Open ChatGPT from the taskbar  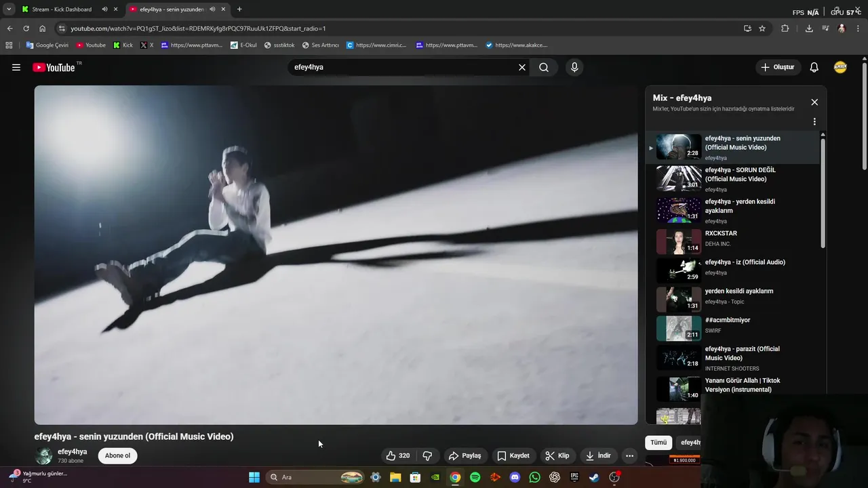point(555,477)
